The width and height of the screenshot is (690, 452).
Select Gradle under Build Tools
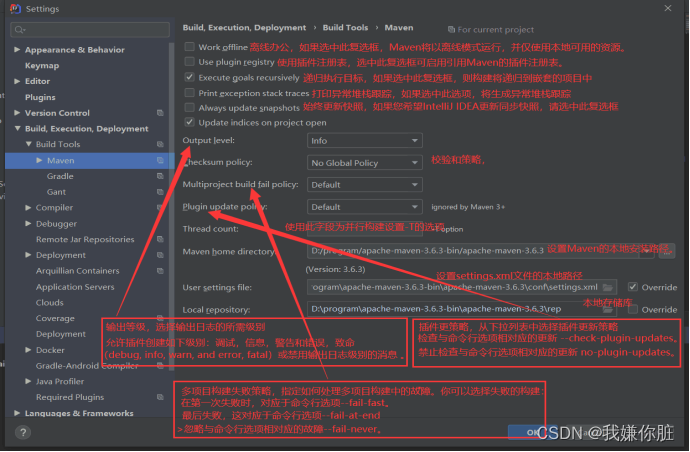(60, 176)
